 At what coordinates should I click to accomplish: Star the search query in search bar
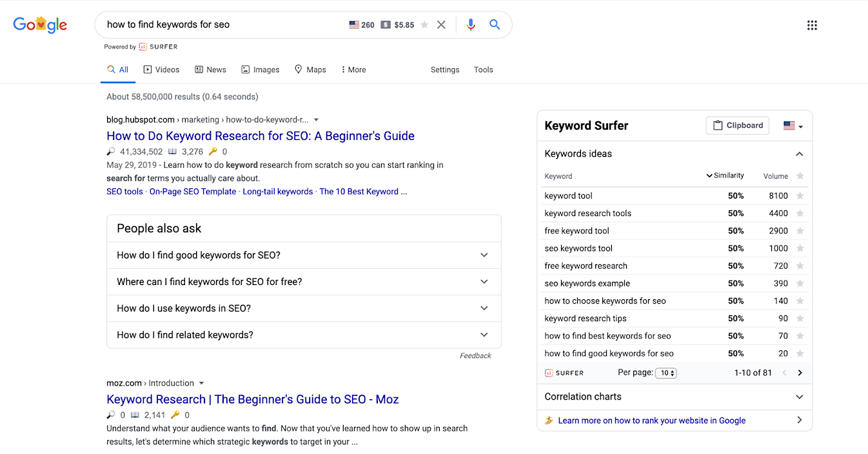(424, 25)
